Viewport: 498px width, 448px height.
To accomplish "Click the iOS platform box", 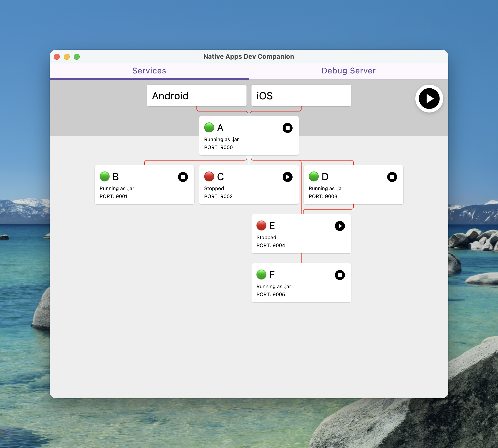I will click(x=301, y=96).
